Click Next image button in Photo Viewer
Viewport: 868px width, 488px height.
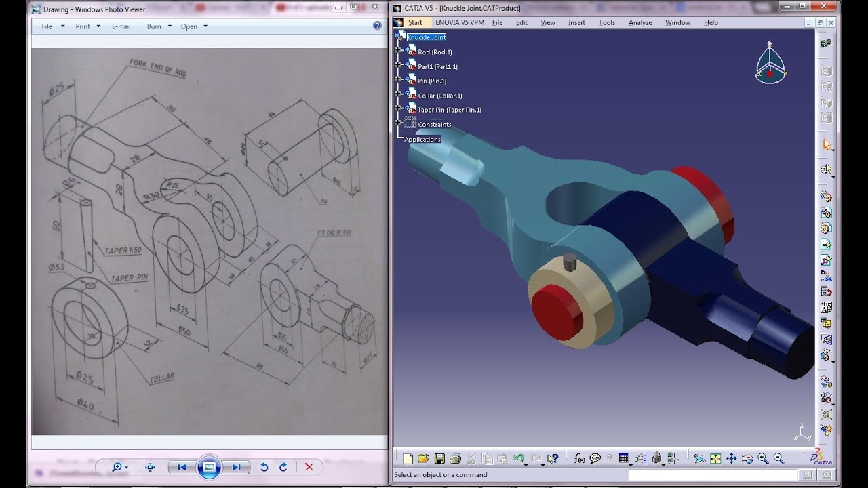click(x=236, y=467)
